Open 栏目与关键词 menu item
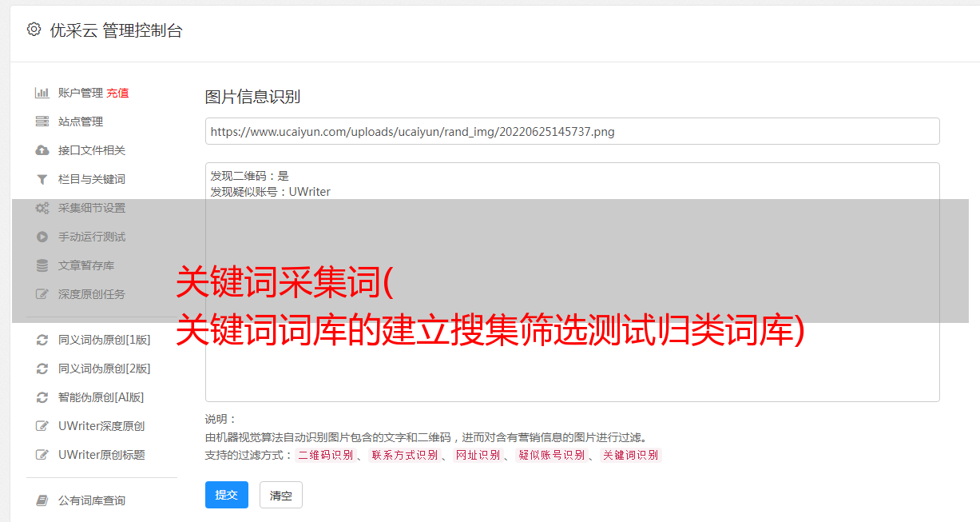The height and width of the screenshot is (522, 980). (92, 179)
